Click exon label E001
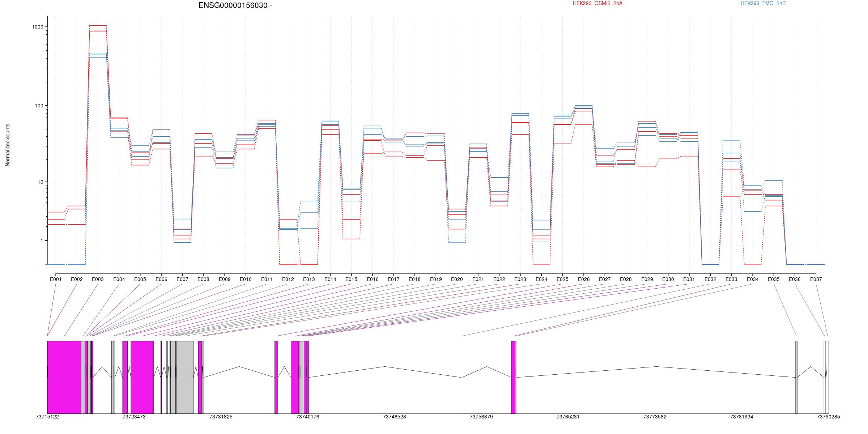868x434 pixels. [x=56, y=279]
